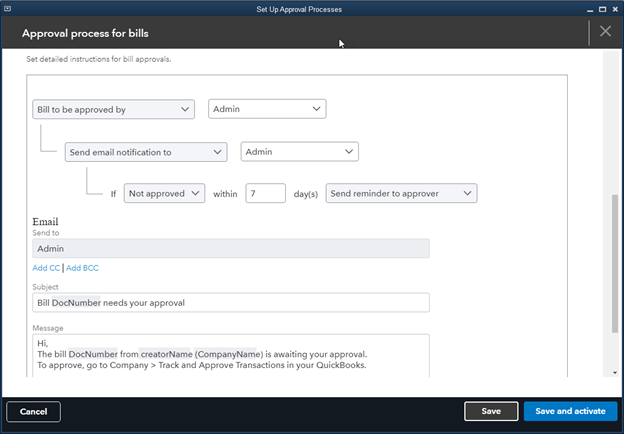Open 'Send reminder to approver' dropdown

tap(401, 193)
